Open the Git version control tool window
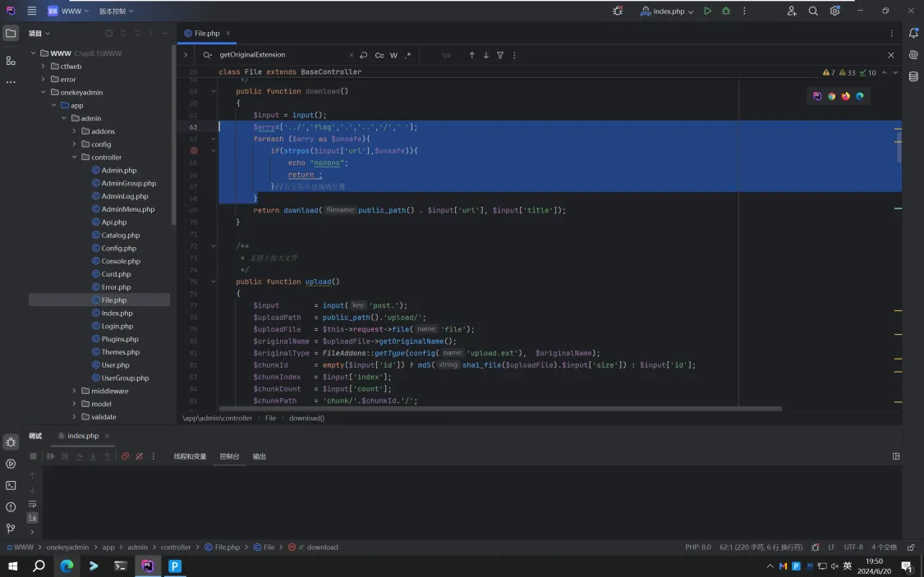Viewport: 924px width, 577px height. coord(11,528)
